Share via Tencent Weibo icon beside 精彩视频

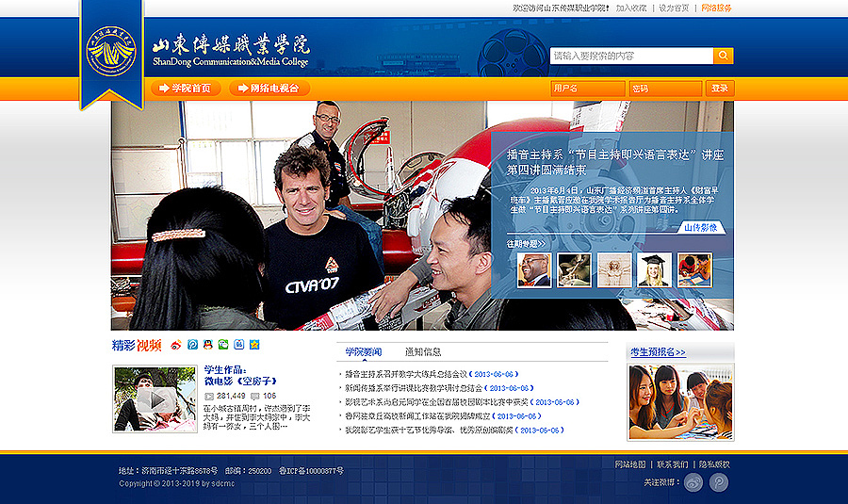point(192,345)
